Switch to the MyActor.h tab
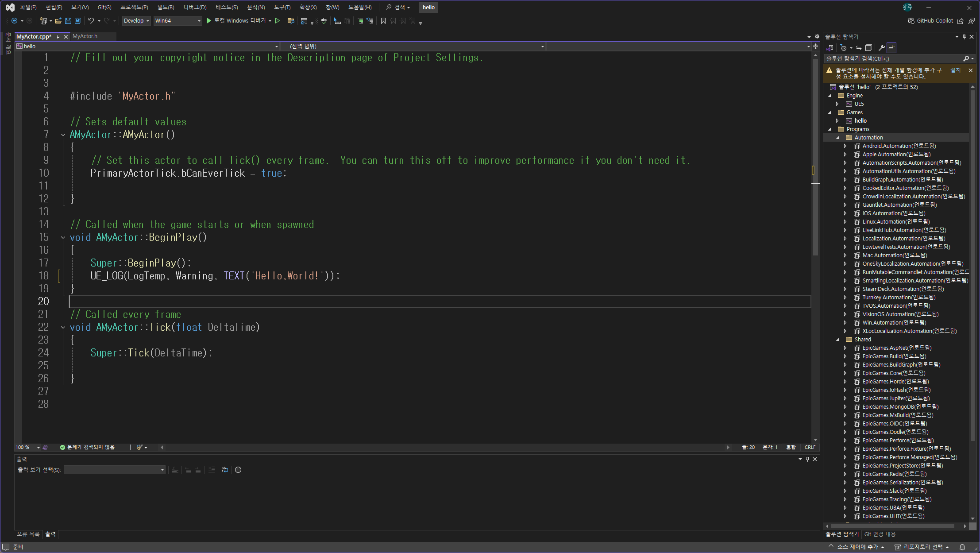This screenshot has width=980, height=553. pyautogui.click(x=85, y=36)
